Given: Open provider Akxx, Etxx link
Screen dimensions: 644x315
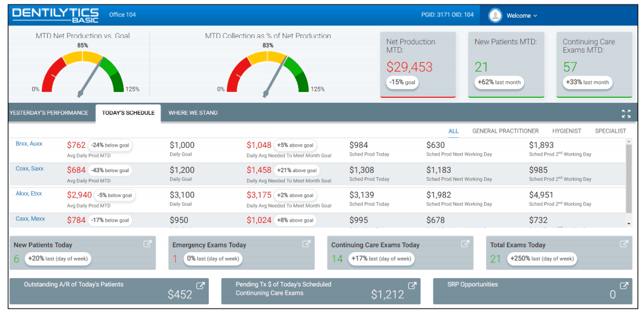Looking at the screenshot, I should click(29, 194).
